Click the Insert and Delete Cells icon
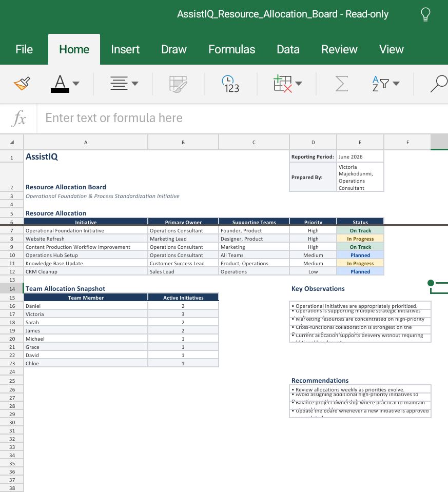This screenshot has height=492, width=448. pyautogui.click(x=283, y=84)
